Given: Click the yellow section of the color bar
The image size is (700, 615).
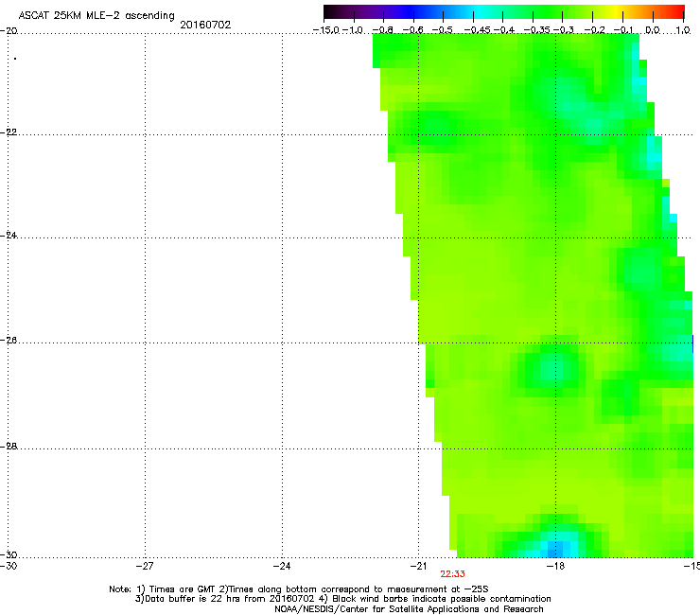Looking at the screenshot, I should 616,11.
